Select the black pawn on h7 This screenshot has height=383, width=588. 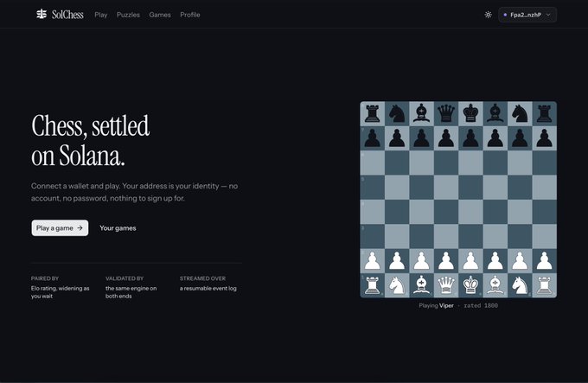(x=544, y=138)
